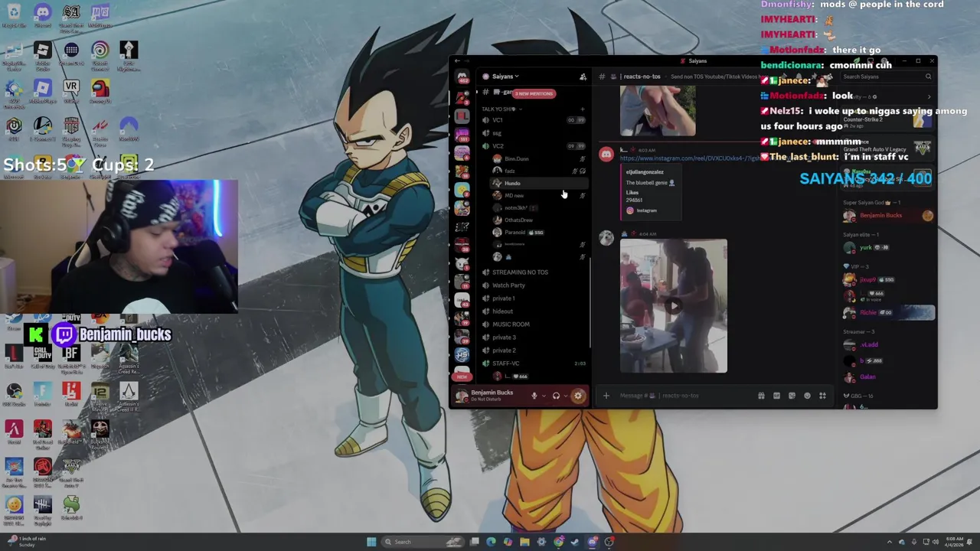Toggle headphone deafen in user panel
The width and height of the screenshot is (980, 551).
click(x=556, y=396)
